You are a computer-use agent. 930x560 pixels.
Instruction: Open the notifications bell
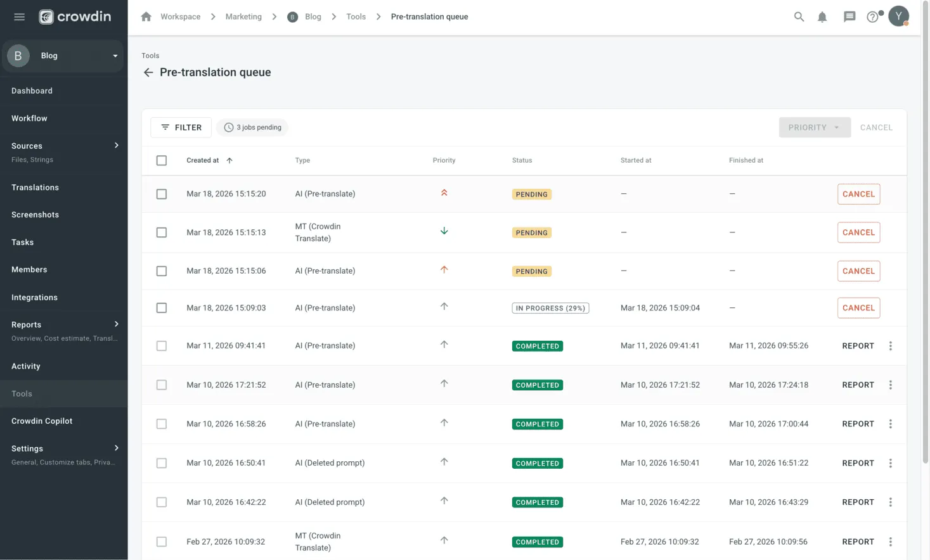tap(822, 17)
